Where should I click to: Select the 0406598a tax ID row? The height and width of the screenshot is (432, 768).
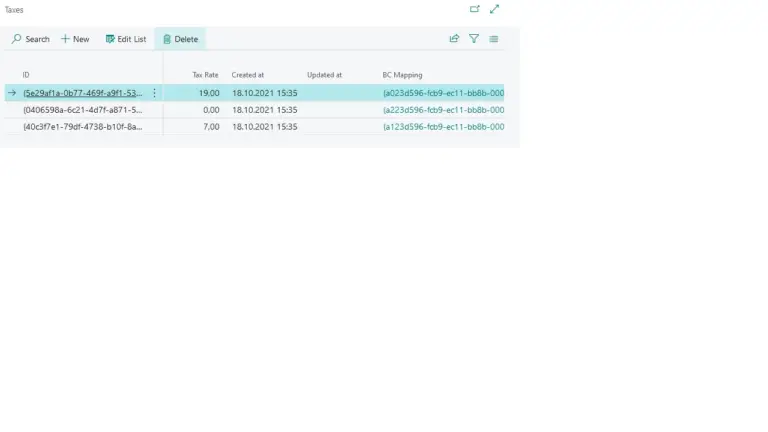(x=83, y=110)
